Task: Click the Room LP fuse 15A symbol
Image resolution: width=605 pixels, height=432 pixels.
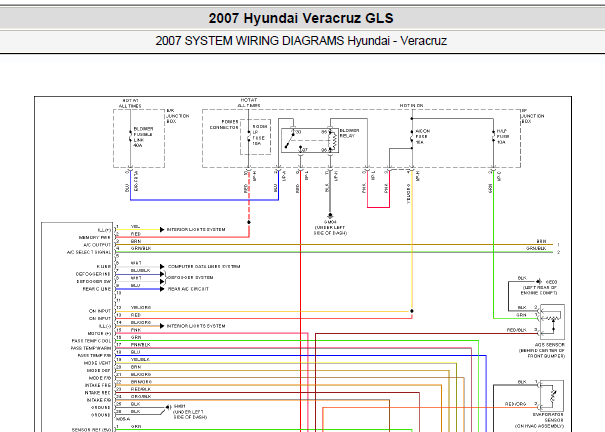Action: (249, 136)
